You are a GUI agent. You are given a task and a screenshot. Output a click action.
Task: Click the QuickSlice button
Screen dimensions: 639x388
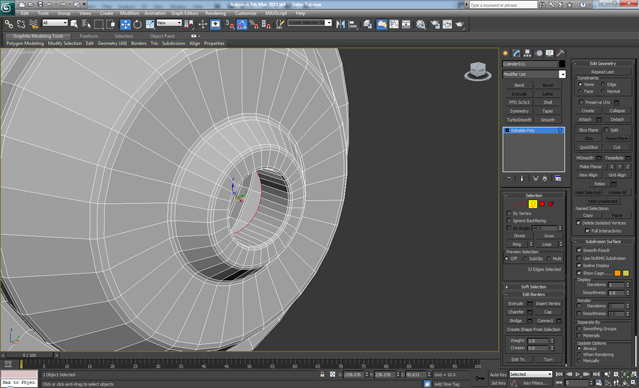point(588,147)
